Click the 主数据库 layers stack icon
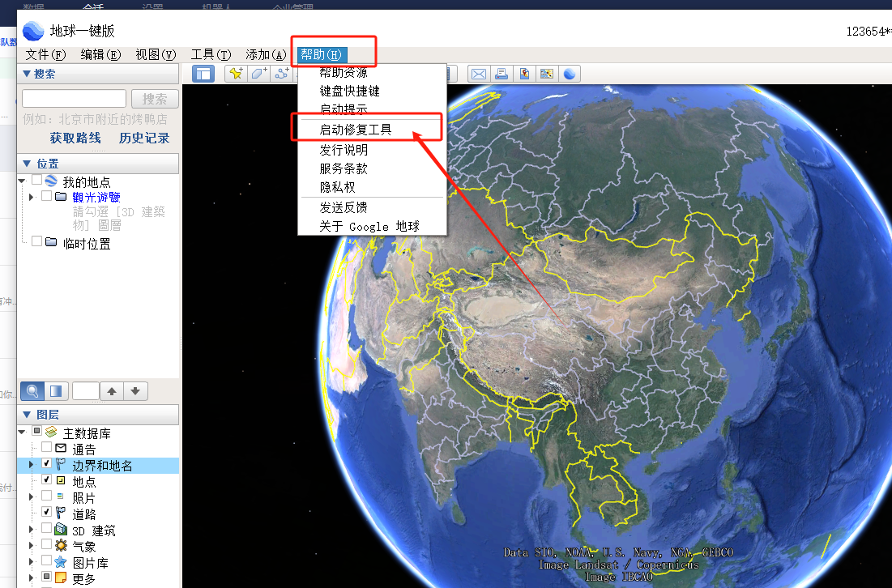Screen dimensions: 892x588 pyautogui.click(x=51, y=432)
